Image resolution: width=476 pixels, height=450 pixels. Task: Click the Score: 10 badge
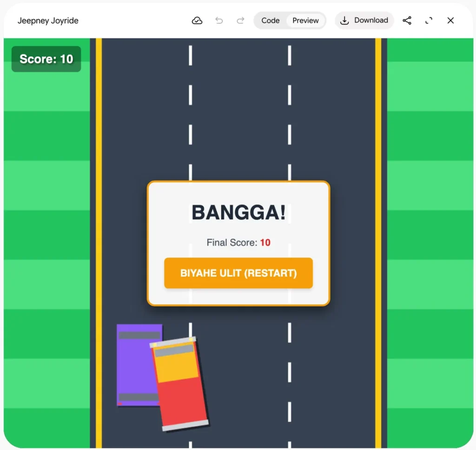tap(46, 59)
